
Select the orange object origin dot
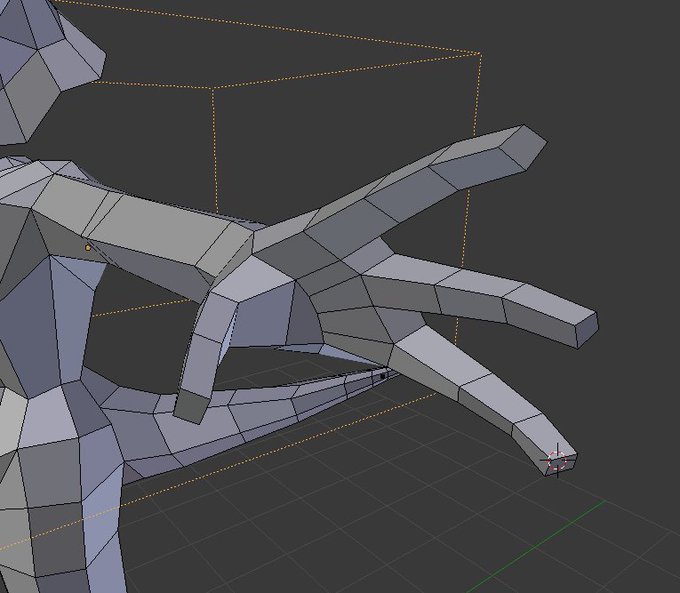[88, 248]
